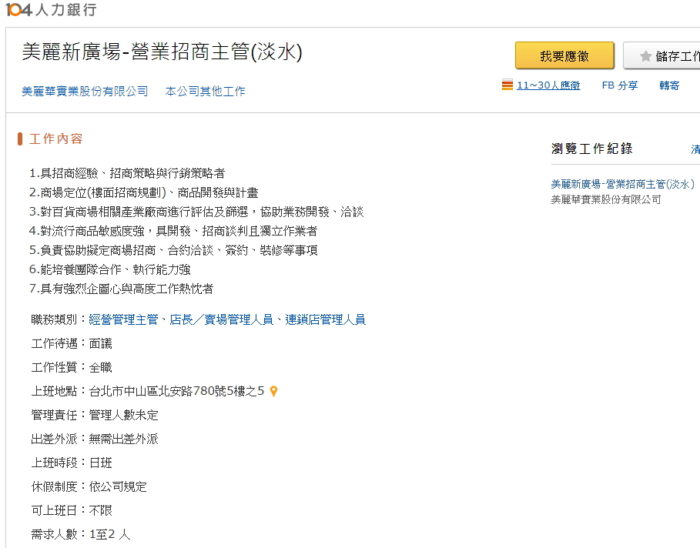This screenshot has height=548, width=700.
Task: Clear the 瀏覽工作紀錄 browsing history
Action: 696,149
